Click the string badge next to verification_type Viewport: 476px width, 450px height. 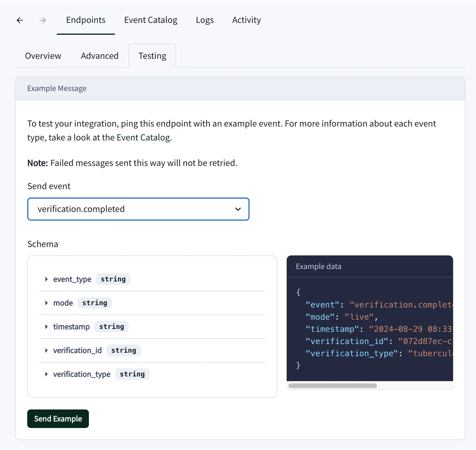point(132,374)
